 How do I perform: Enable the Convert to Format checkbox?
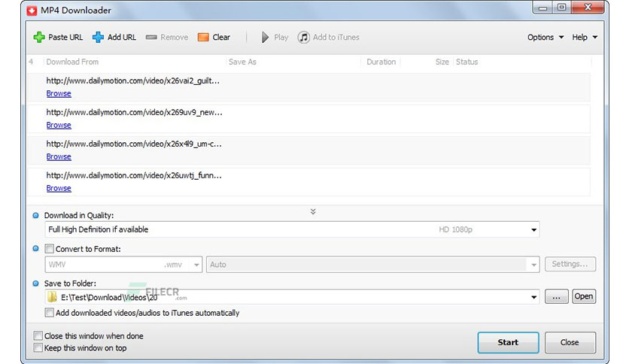pyautogui.click(x=50, y=249)
